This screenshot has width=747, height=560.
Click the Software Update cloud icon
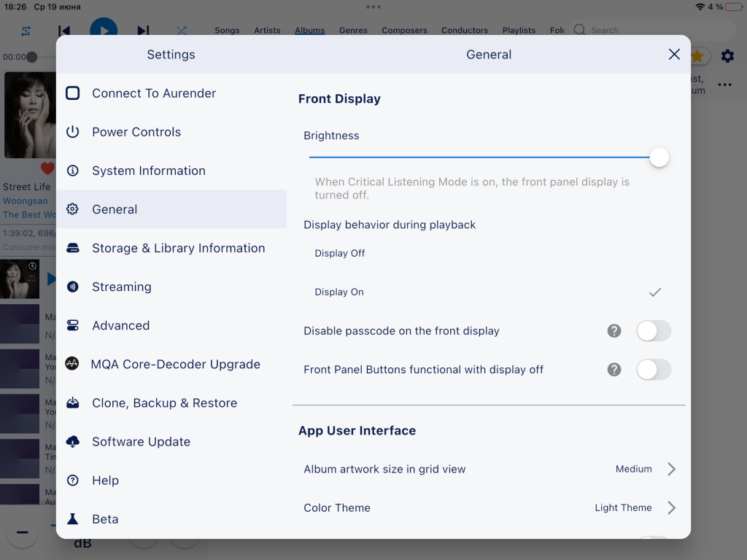pos(72,441)
